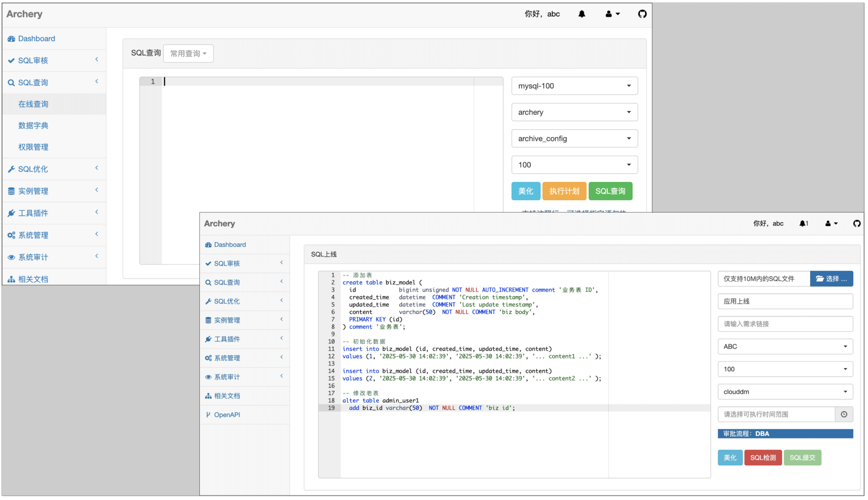Expand the mysql-100 instance dropdown
868x500 pixels.
[x=574, y=86]
